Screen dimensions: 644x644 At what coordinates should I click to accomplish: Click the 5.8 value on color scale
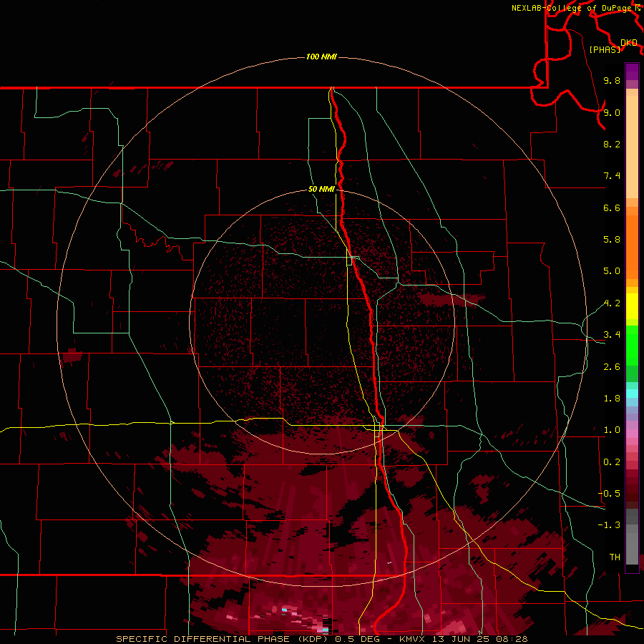click(x=612, y=240)
